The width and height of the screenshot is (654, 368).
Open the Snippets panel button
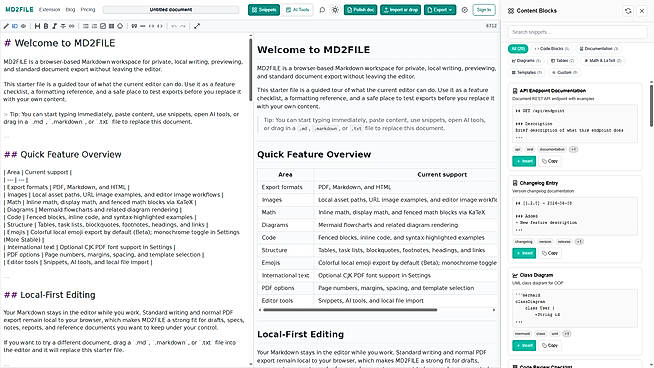pos(264,10)
